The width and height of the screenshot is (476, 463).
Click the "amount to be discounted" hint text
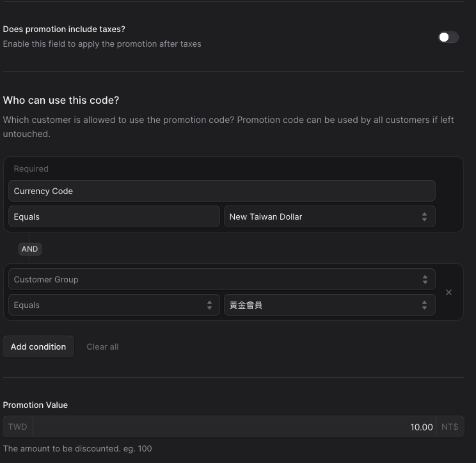click(77, 449)
